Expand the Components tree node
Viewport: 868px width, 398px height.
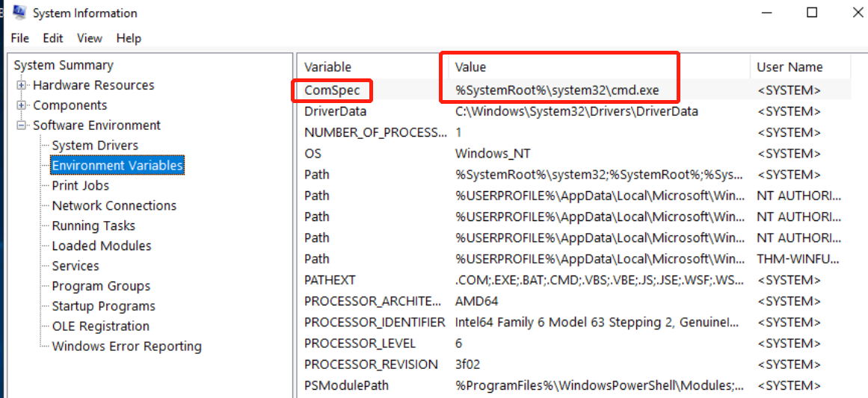click(22, 105)
